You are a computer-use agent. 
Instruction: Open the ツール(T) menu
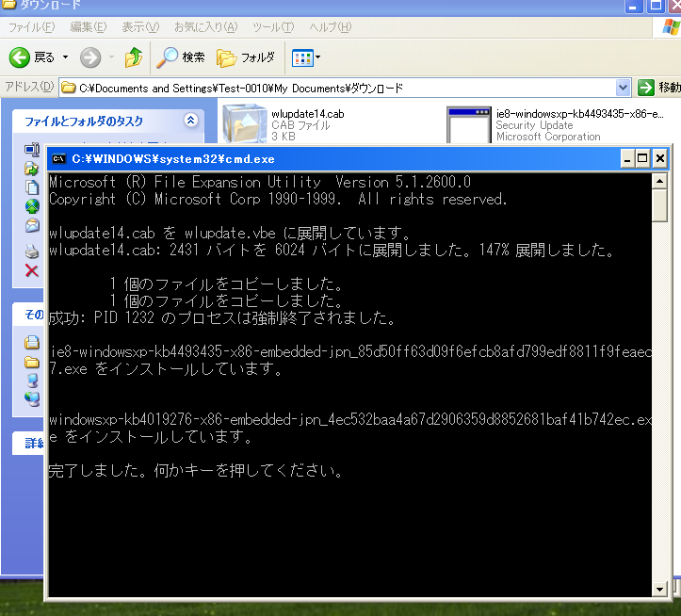273,27
